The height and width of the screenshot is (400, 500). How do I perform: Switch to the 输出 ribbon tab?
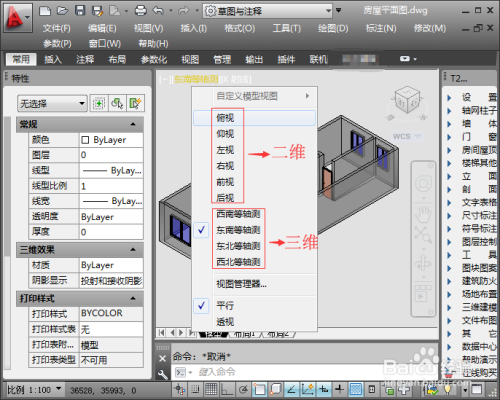(x=254, y=59)
